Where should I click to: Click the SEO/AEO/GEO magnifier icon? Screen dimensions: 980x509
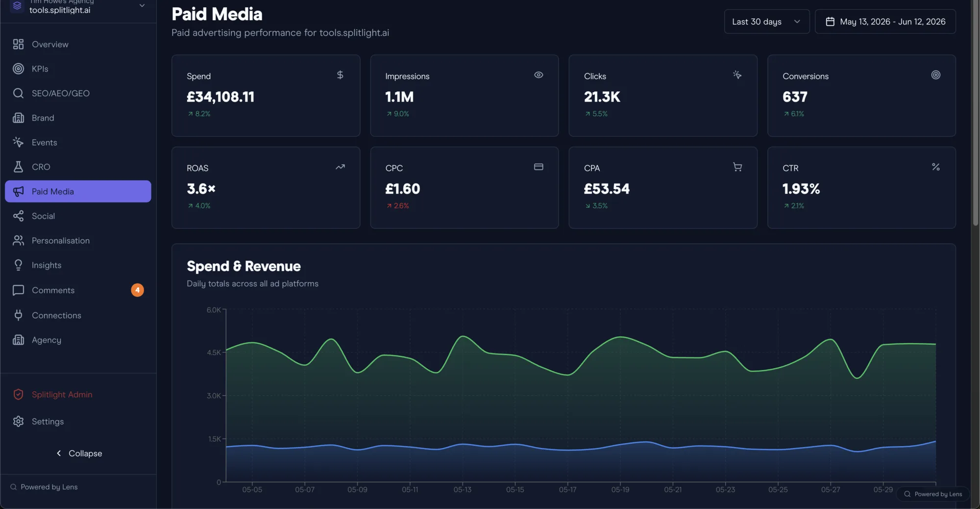pyautogui.click(x=18, y=93)
